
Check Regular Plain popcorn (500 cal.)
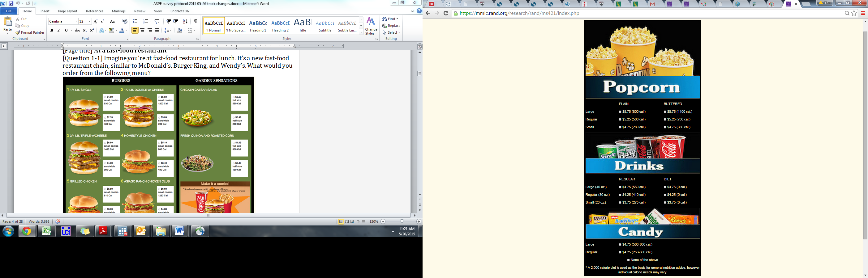(620, 120)
